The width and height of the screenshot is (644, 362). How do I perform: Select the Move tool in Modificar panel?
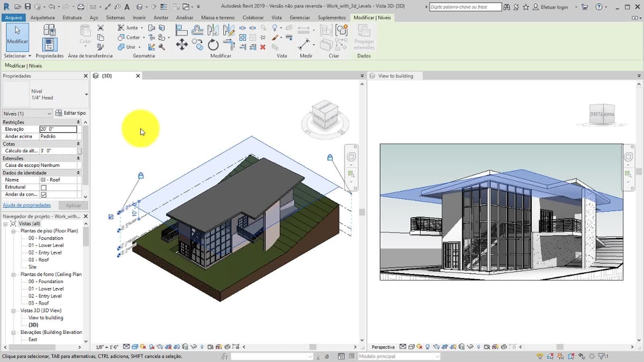182,44
